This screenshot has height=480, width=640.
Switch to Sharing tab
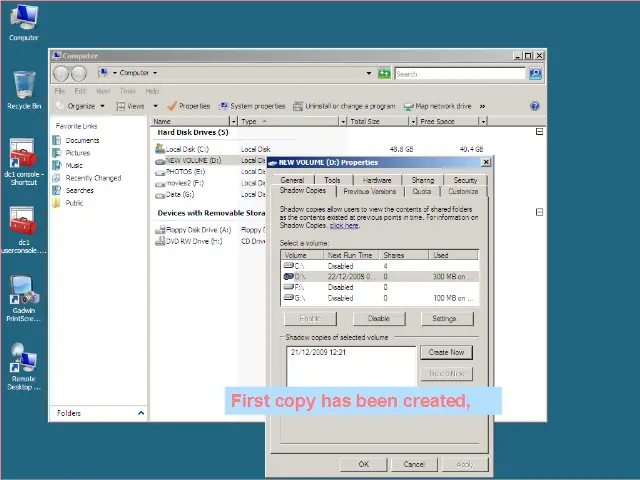423,180
